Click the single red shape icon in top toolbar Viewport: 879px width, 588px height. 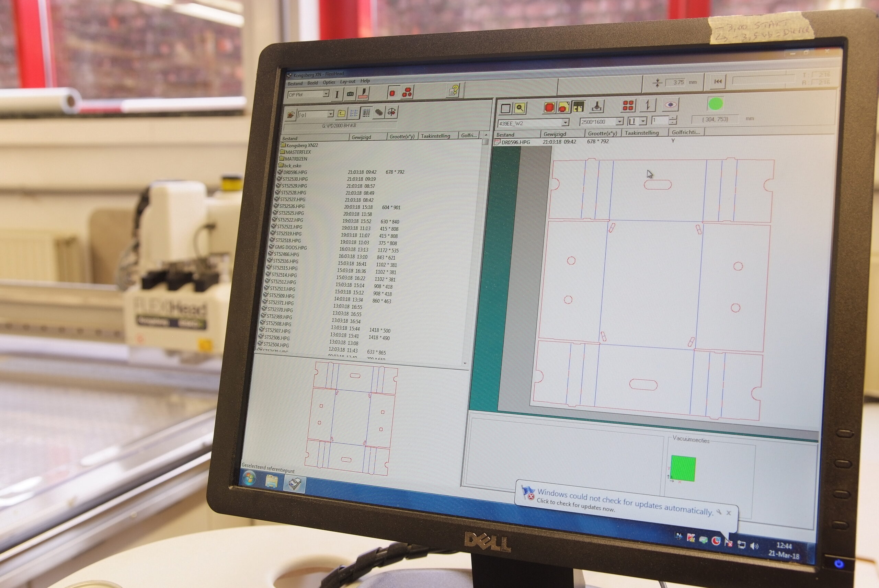(392, 93)
